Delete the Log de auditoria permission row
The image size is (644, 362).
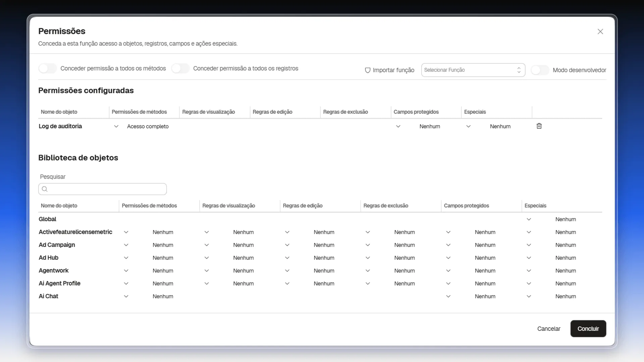pyautogui.click(x=539, y=126)
